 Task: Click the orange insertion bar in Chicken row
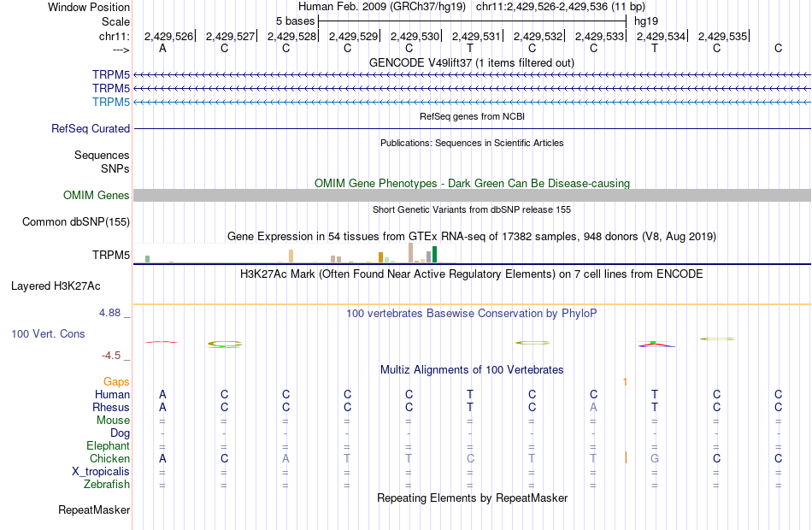point(626,458)
